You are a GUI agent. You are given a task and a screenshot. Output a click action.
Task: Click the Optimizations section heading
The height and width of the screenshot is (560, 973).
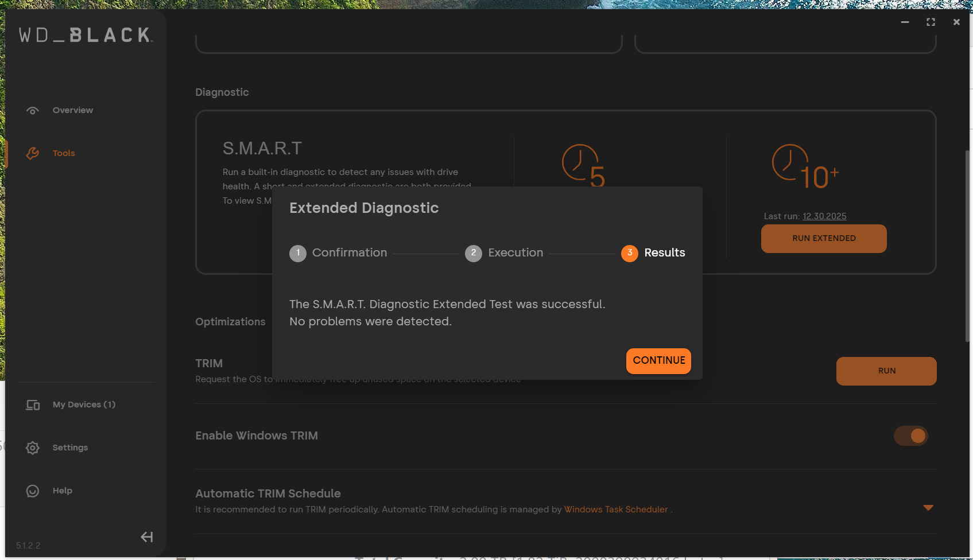coord(230,322)
